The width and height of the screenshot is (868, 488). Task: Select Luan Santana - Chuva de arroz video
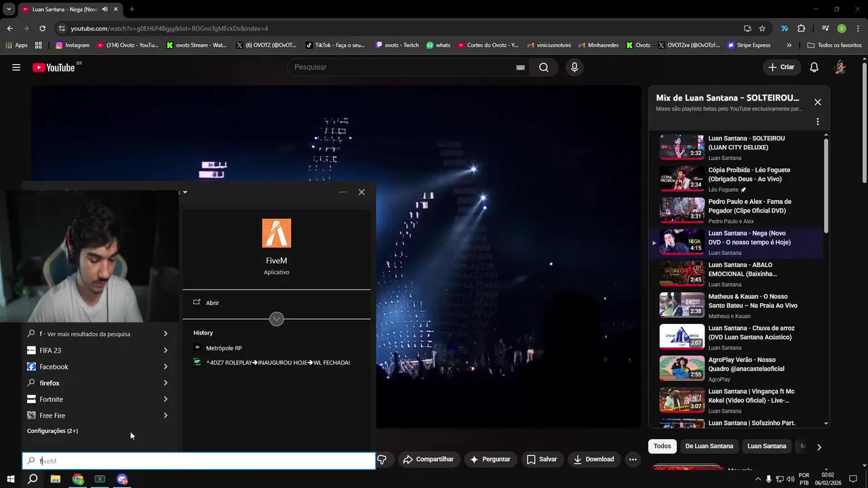[x=741, y=337]
